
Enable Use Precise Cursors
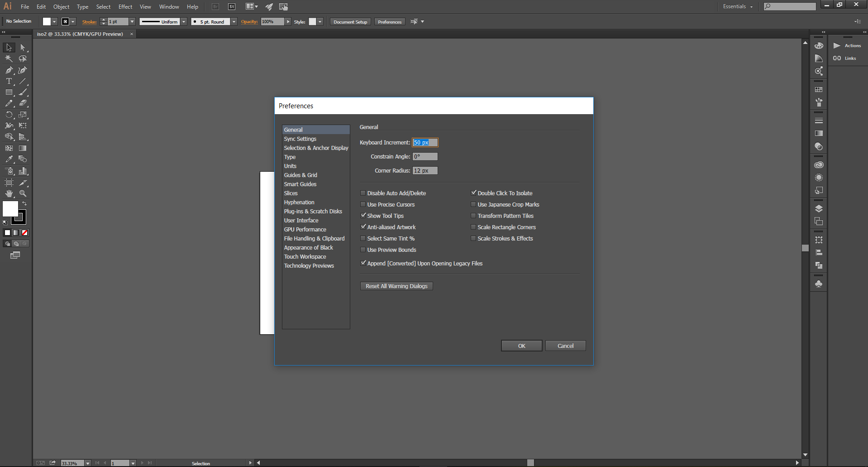363,204
